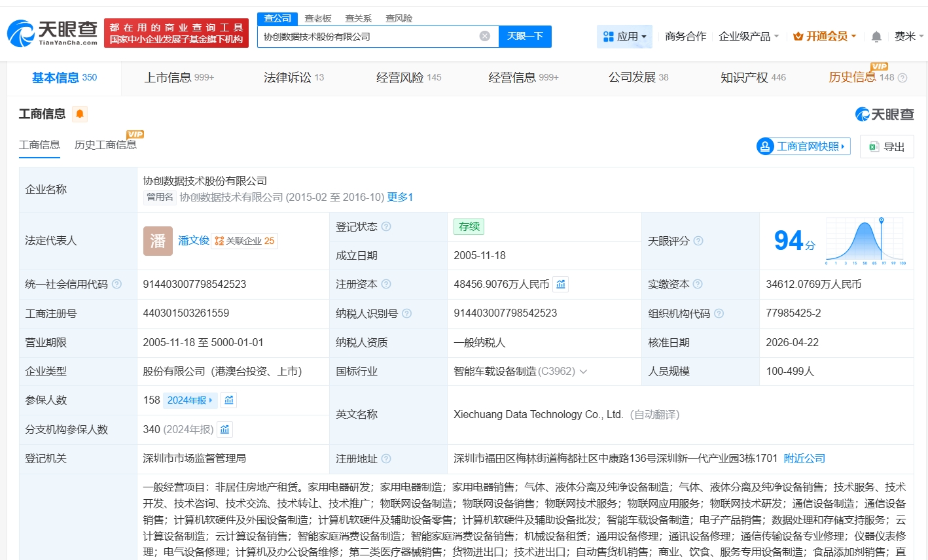Viewport: 928px width, 560px height.
Task: Select the 查老板 search tab
Action: (x=318, y=18)
